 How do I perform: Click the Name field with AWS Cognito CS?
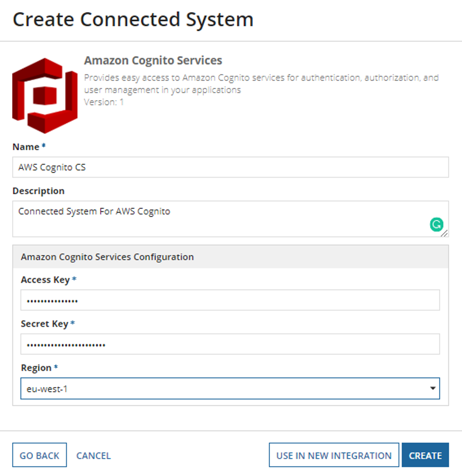pos(230,167)
